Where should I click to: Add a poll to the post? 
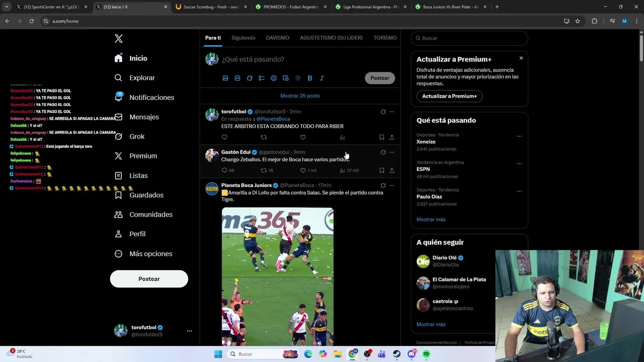[262, 78]
